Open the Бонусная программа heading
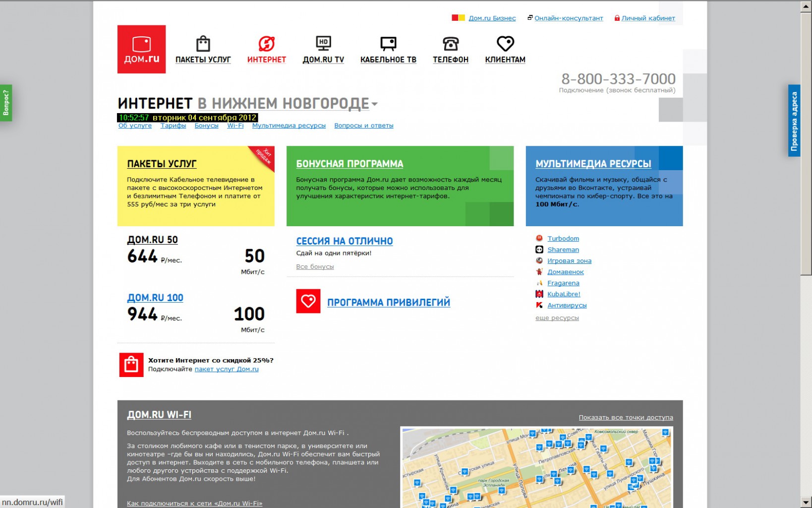The width and height of the screenshot is (812, 508). [349, 164]
